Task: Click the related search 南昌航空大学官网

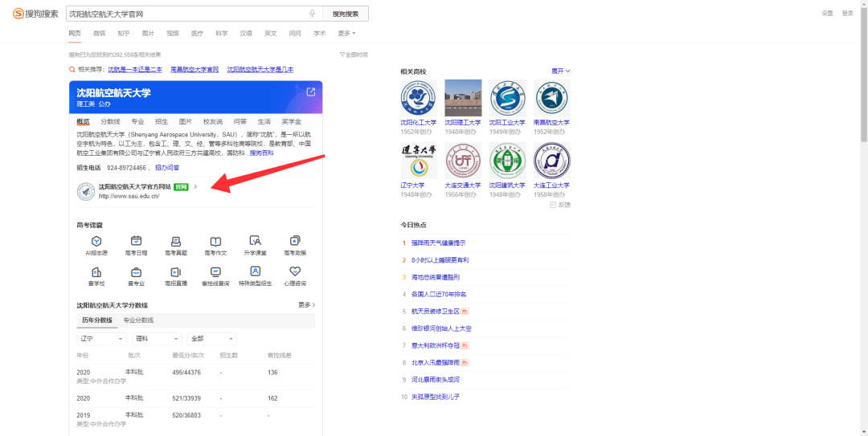Action: [194, 70]
